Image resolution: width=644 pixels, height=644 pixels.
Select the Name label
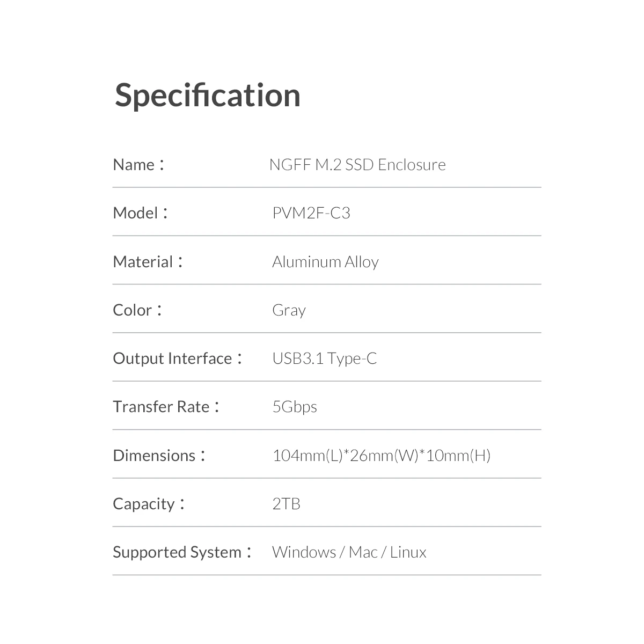pos(138,165)
